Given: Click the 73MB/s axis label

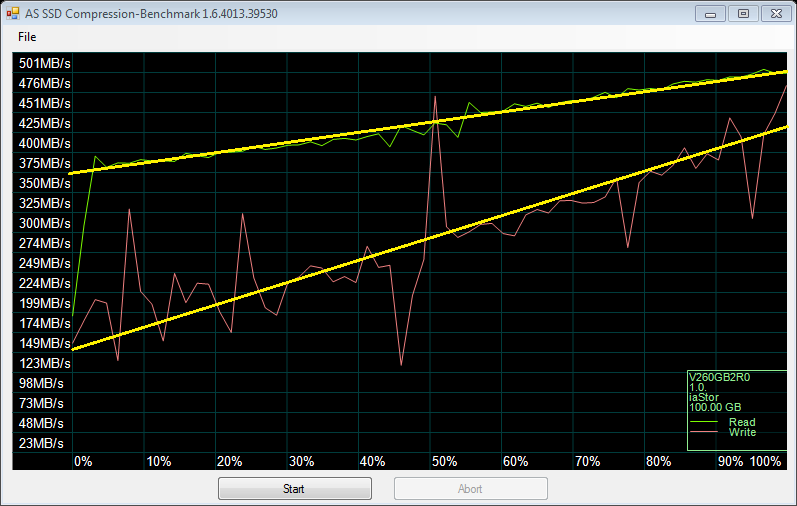Looking at the screenshot, I should 41,403.
